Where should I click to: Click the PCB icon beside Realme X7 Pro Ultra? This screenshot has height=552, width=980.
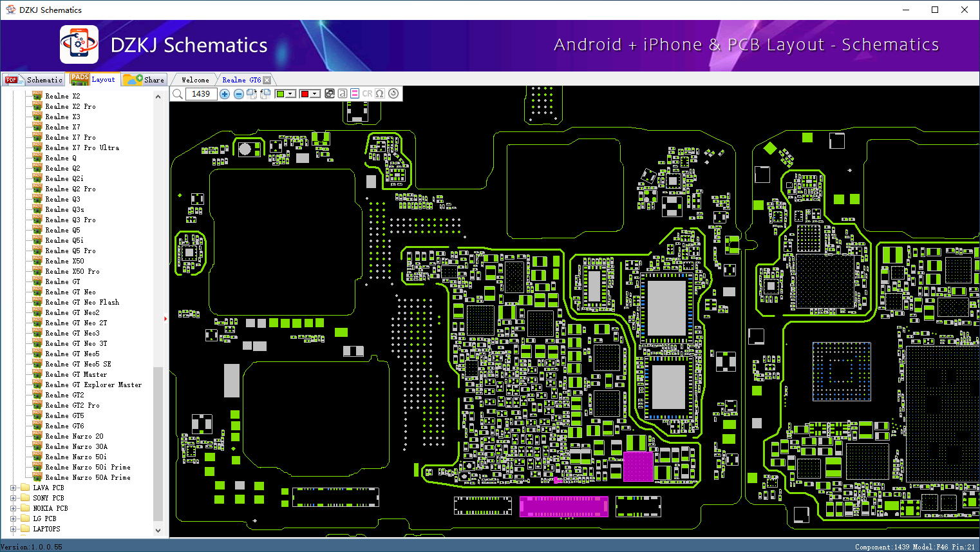pos(37,148)
